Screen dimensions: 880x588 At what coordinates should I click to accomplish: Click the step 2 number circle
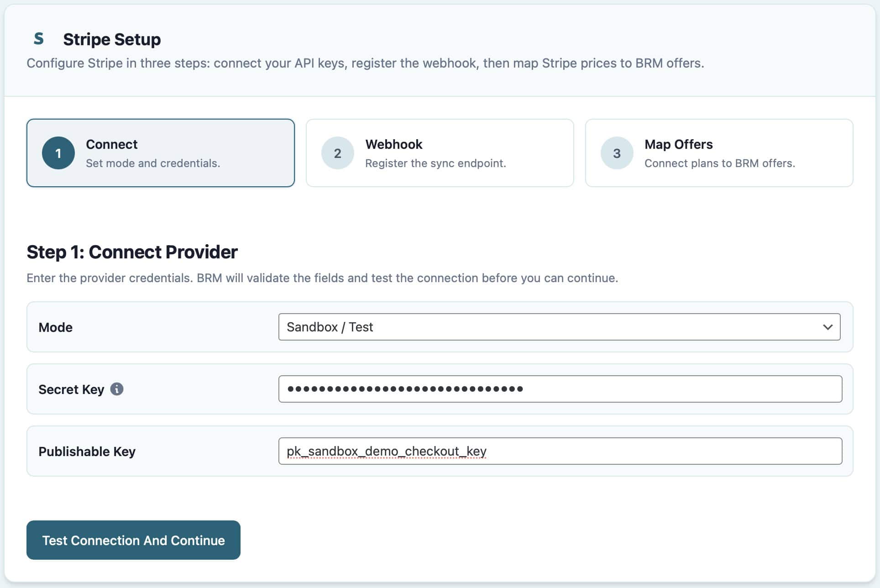point(337,153)
